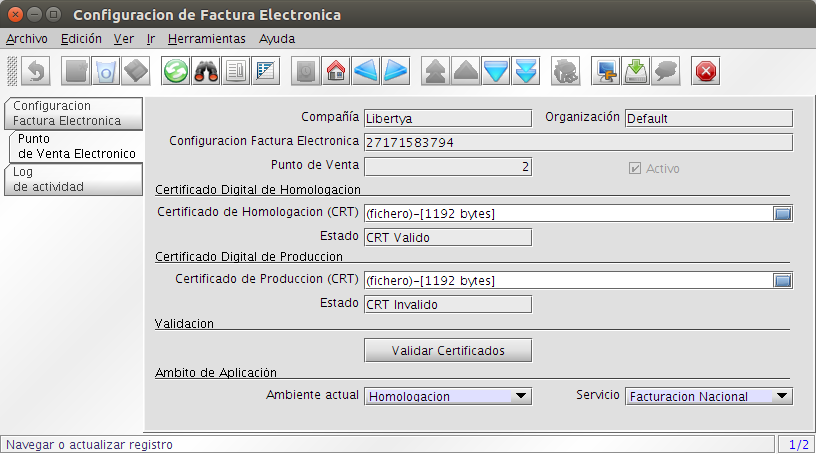Click the Attachment document icon
Viewport: 816px width, 454px height.
236,71
